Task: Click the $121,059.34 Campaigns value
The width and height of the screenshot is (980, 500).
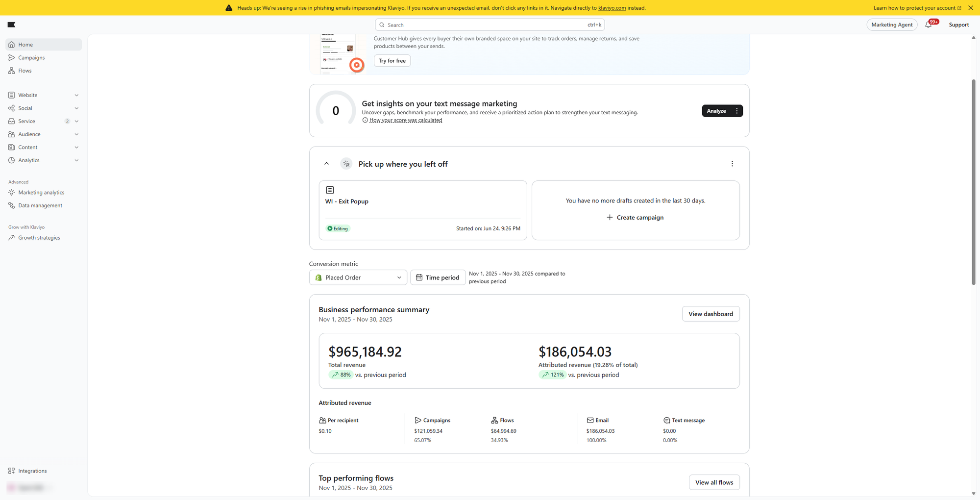Action: click(428, 431)
